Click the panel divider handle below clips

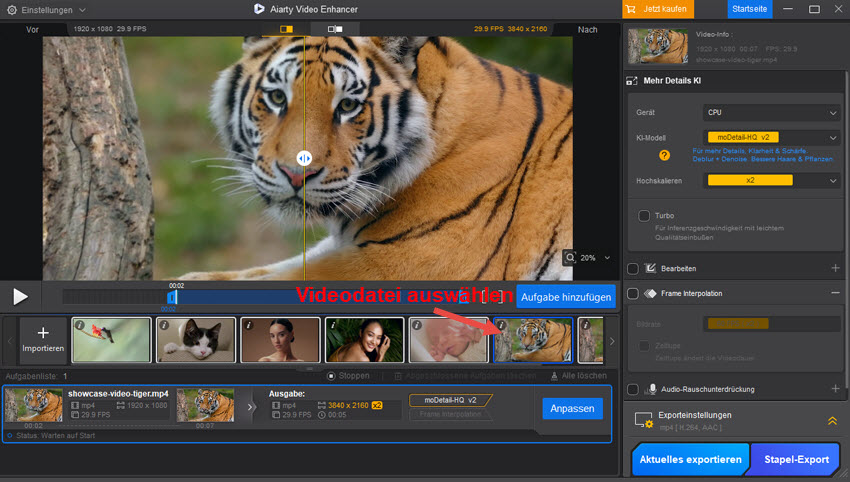pyautogui.click(x=310, y=369)
